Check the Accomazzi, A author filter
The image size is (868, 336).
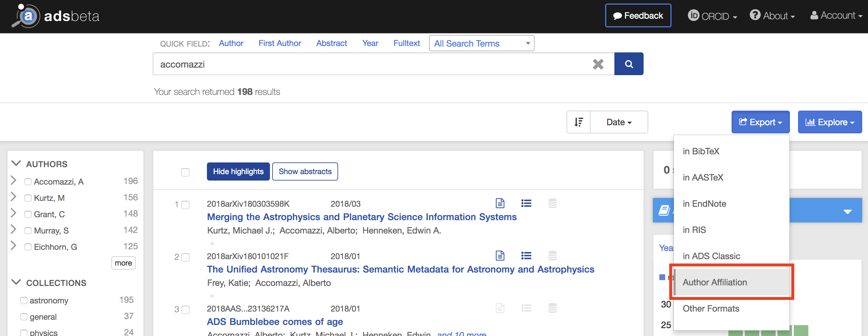pos(28,181)
